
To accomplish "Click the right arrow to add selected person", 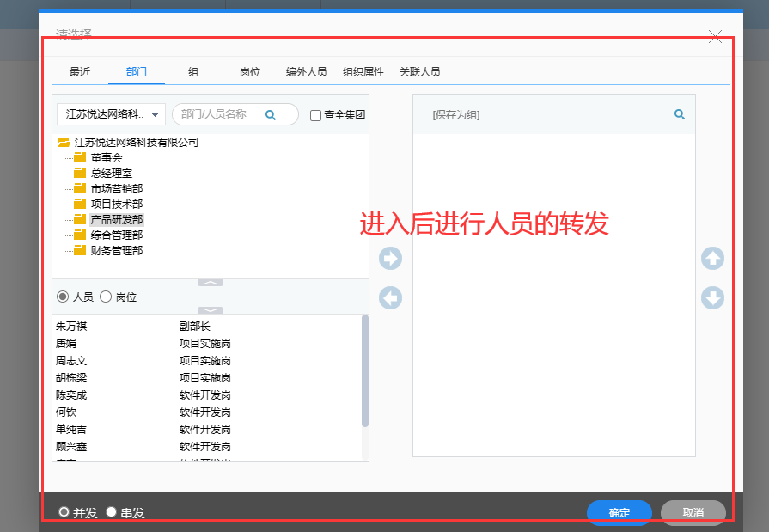I will (x=390, y=259).
